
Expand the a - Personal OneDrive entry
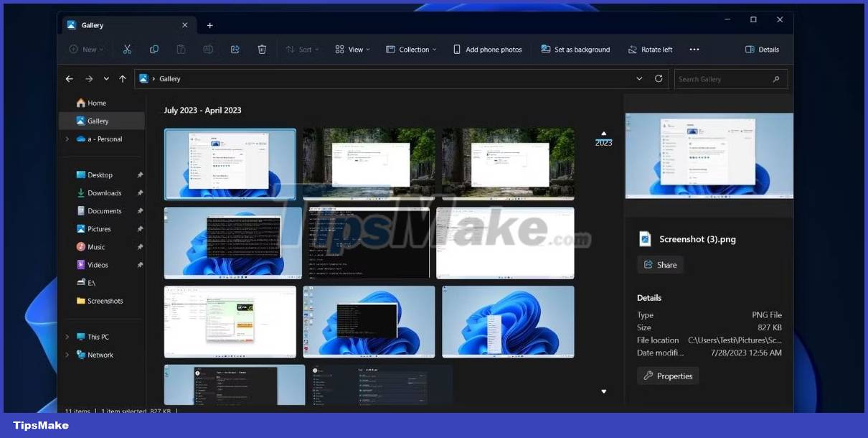click(x=65, y=139)
